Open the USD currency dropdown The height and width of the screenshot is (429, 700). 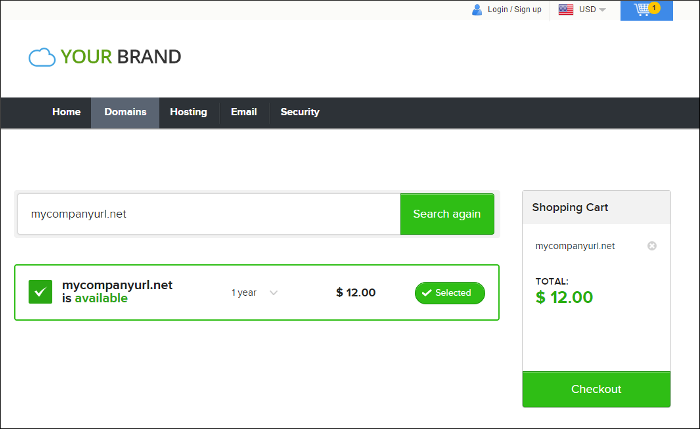[x=592, y=9]
